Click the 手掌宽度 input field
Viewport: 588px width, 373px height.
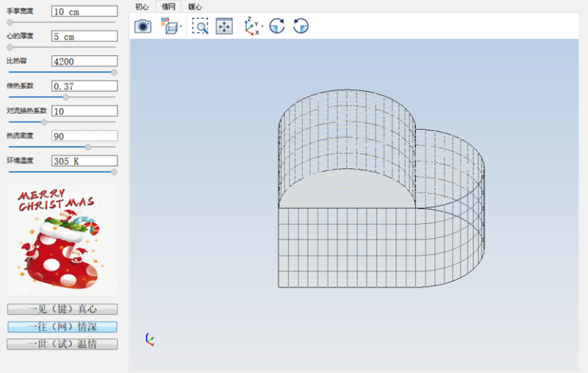tap(85, 12)
